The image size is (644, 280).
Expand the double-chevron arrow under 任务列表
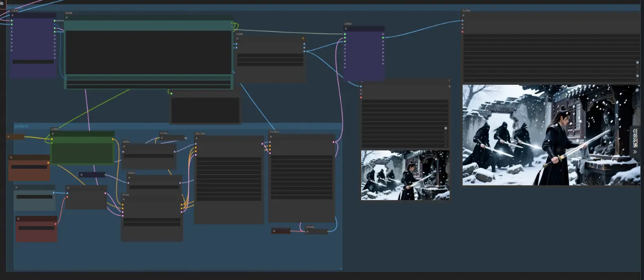pyautogui.click(x=635, y=152)
